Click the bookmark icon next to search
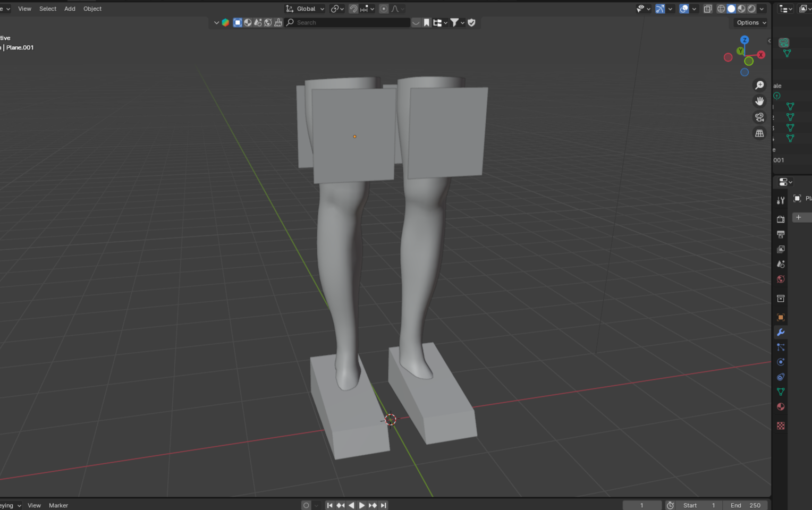 (x=426, y=22)
